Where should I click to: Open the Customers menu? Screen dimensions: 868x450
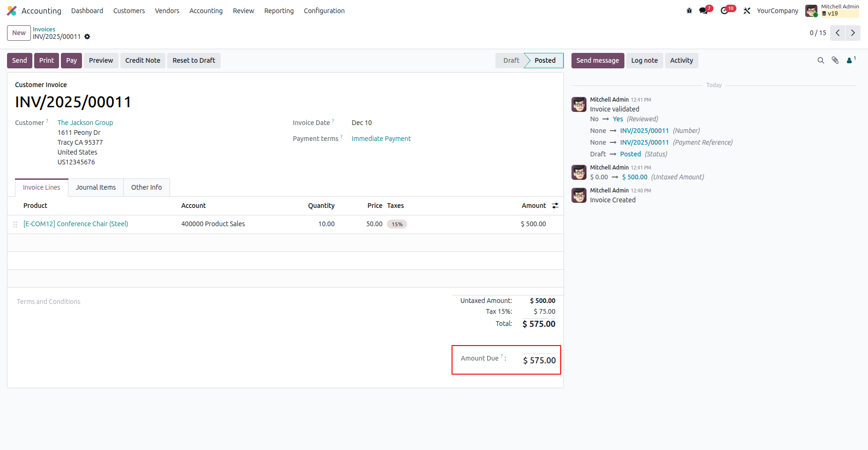point(129,11)
